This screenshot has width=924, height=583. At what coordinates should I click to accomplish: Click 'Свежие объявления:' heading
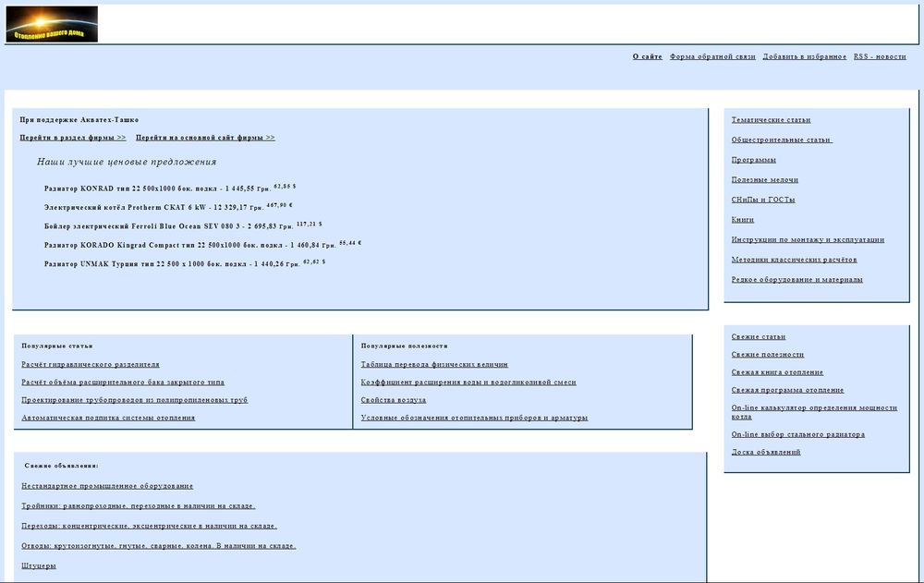coord(61,466)
